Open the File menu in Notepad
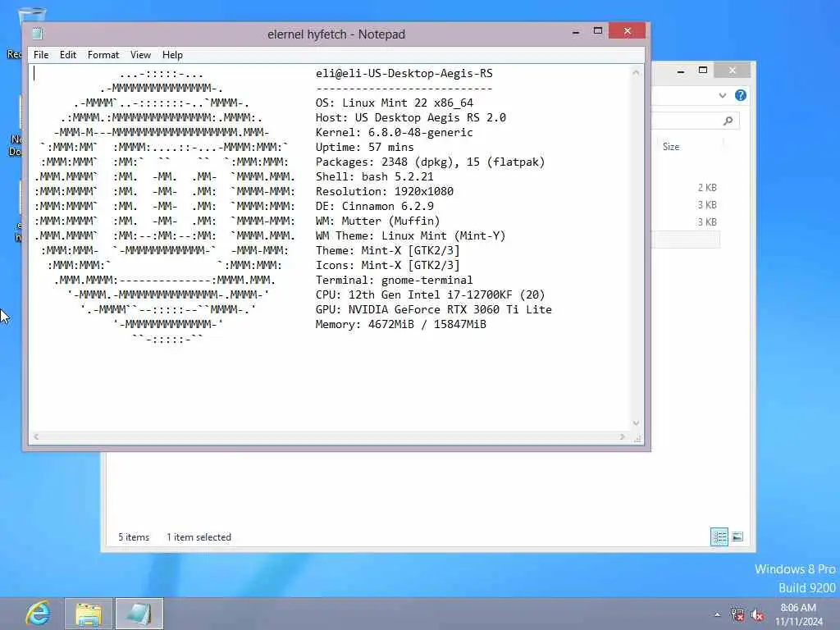Screen dimensions: 840x630 41,55
